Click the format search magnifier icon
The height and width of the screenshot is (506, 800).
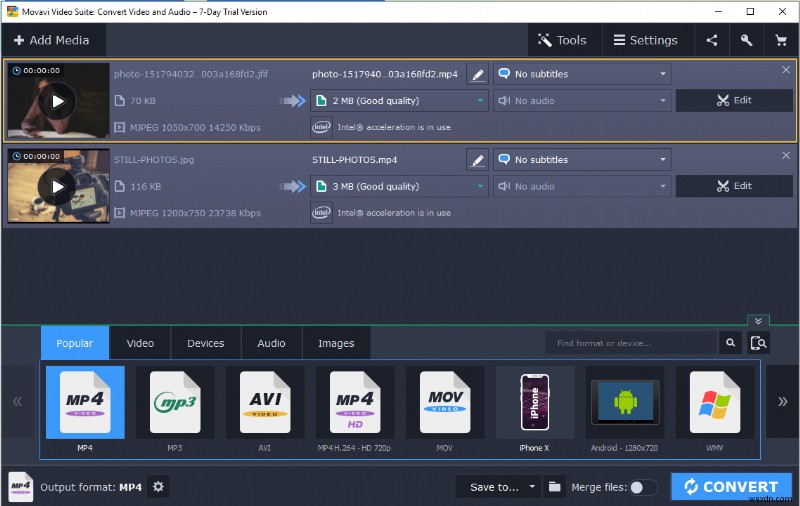coord(732,343)
